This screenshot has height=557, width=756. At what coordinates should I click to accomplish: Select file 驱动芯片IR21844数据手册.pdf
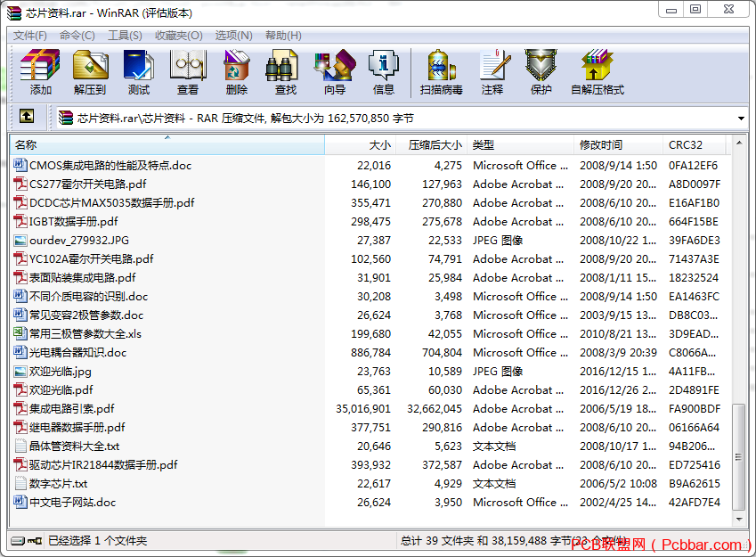pos(103,465)
